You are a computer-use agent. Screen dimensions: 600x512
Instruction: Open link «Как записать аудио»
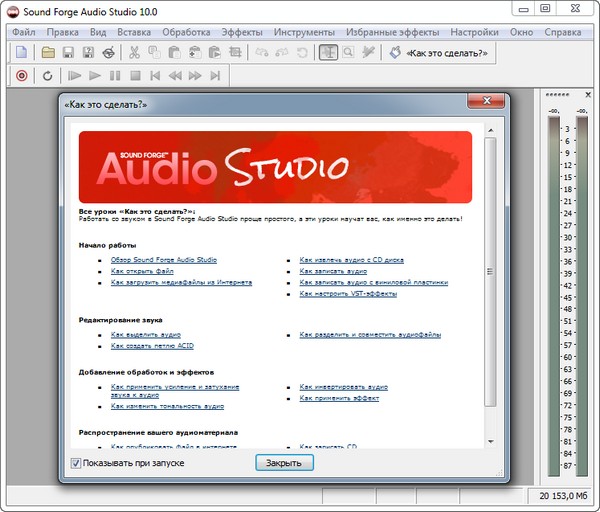[333, 271]
